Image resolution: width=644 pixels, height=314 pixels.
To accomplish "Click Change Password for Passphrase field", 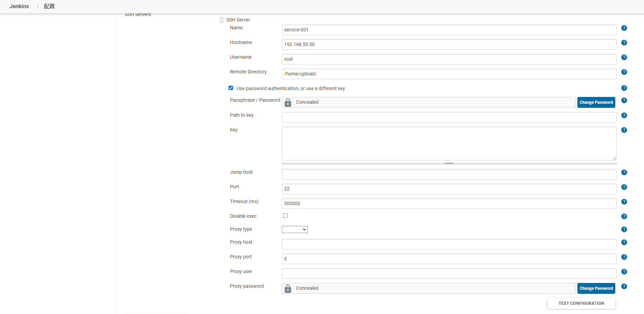I will 596,102.
